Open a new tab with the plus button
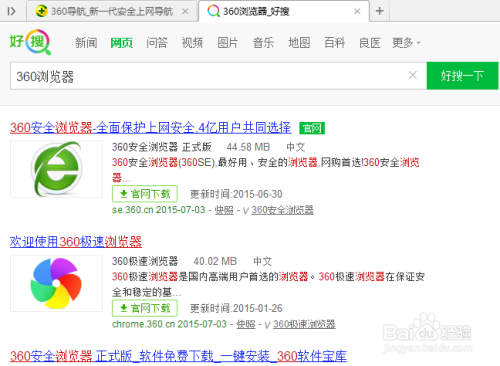The image size is (500, 366). pos(379,11)
